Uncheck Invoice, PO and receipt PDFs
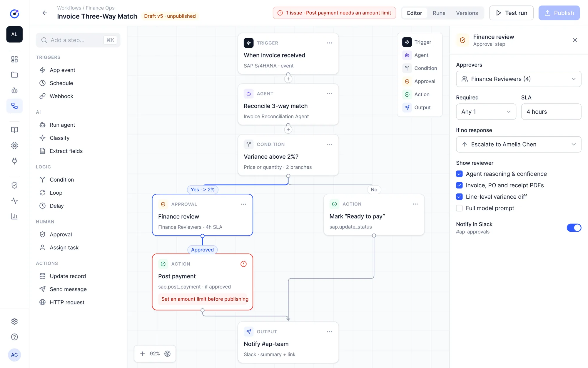Screen dimensions: 588x368 pyautogui.click(x=459, y=185)
